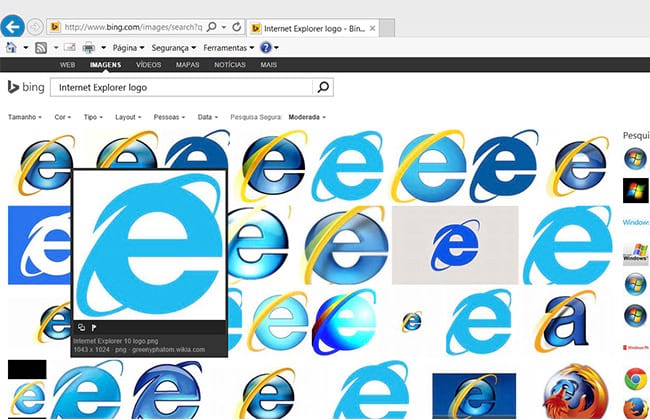650x420 pixels.
Task: Open the greenyphatom.wikia.com source link
Action: 168,350
